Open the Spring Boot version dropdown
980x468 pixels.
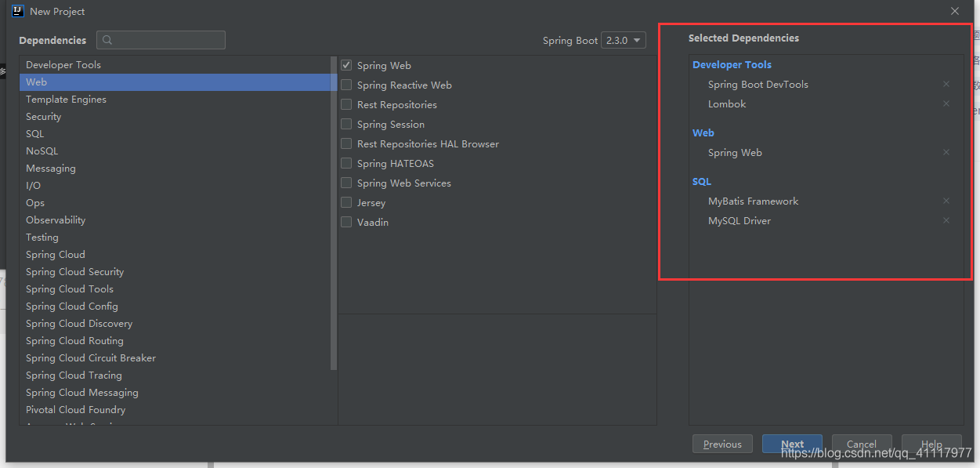coord(624,40)
